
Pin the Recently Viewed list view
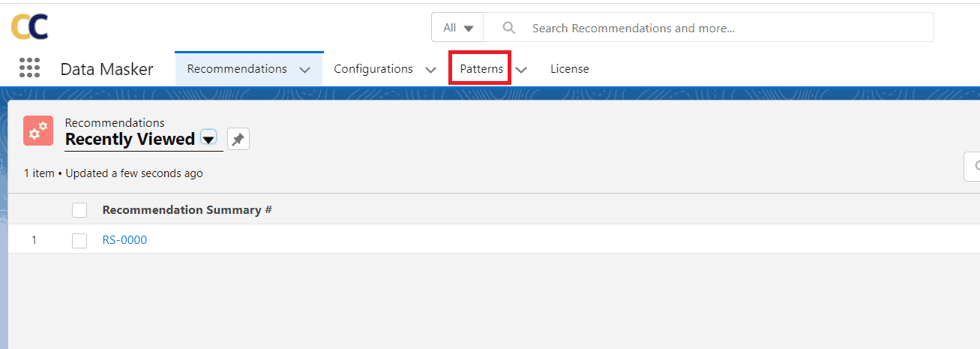click(238, 139)
